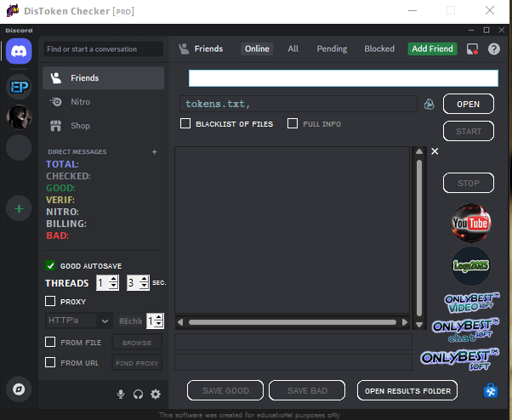Select Friends in the sidebar

click(104, 78)
